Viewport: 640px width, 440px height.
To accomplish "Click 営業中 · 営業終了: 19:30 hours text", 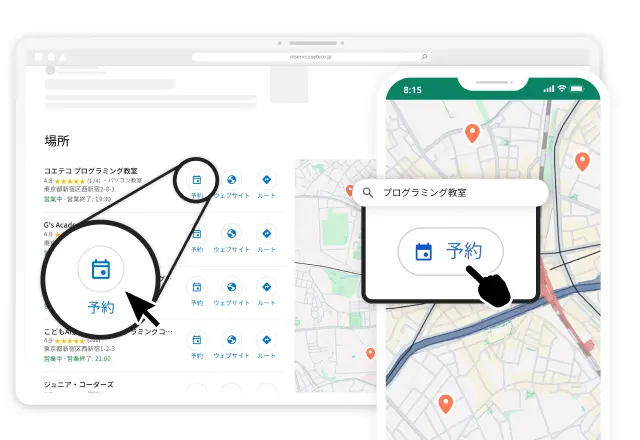I will click(77, 199).
